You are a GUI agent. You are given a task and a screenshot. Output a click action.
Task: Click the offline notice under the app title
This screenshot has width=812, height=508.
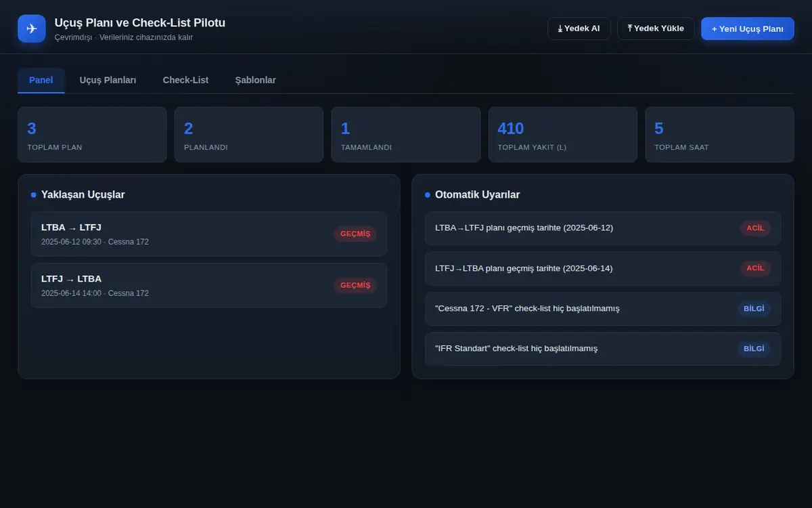pos(124,37)
